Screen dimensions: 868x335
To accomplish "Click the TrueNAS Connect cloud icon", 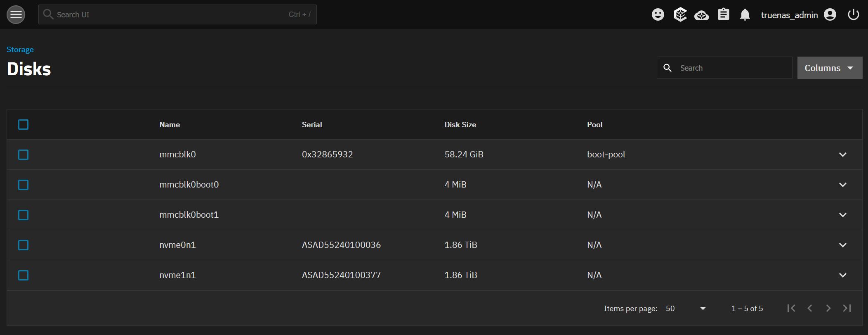I will point(701,16).
